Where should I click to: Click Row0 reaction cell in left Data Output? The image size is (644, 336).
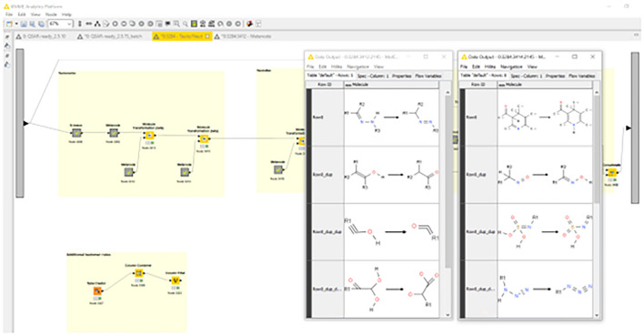(x=391, y=117)
